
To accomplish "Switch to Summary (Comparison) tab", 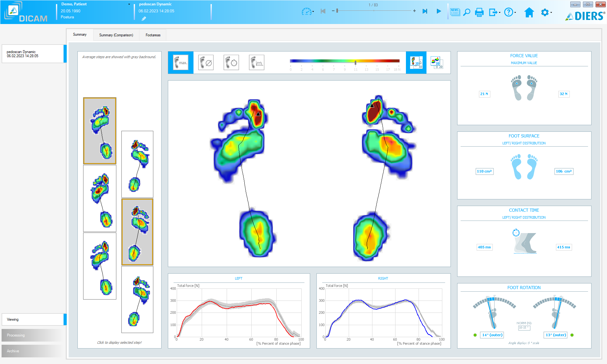I will tap(116, 35).
